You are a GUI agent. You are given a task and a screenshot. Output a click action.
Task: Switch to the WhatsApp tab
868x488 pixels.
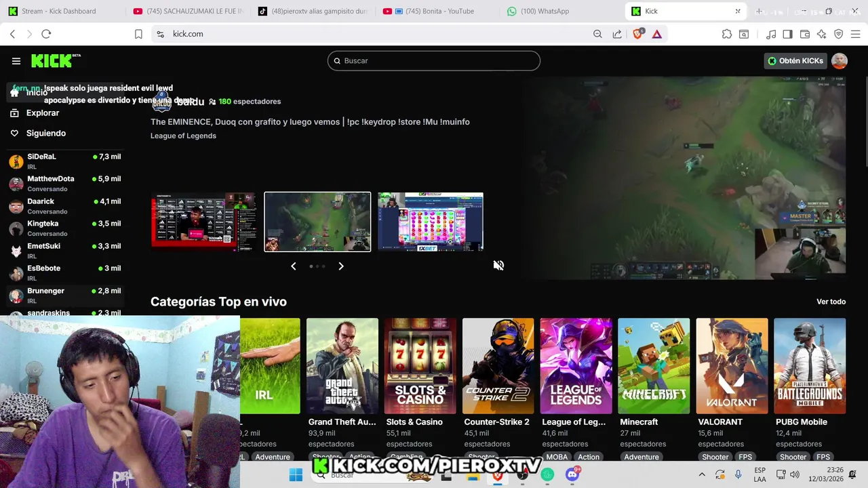pyautogui.click(x=563, y=11)
